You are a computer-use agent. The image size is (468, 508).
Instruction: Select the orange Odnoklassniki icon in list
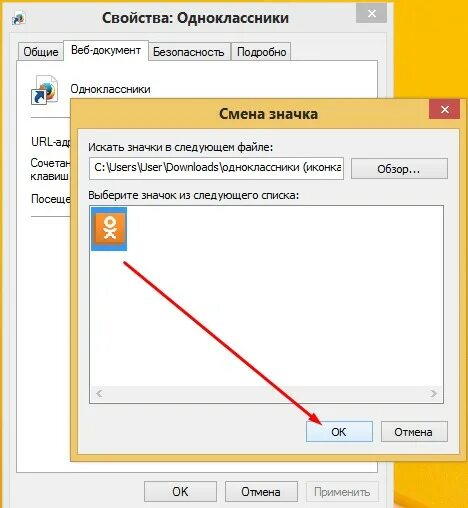[x=109, y=228]
